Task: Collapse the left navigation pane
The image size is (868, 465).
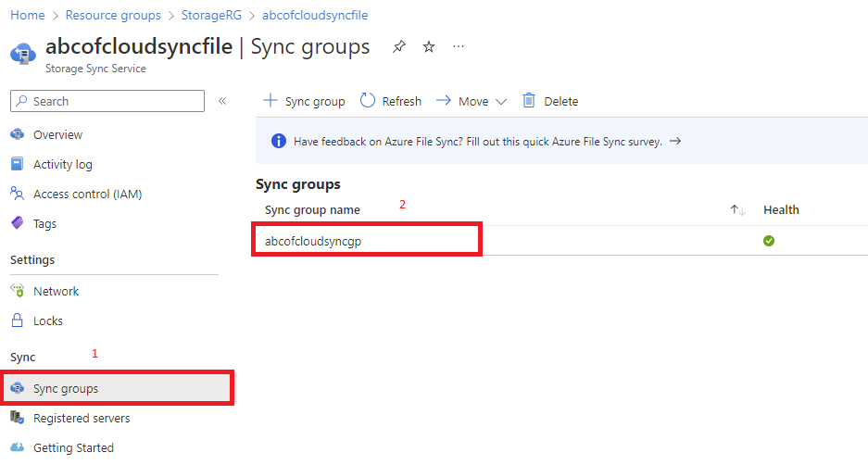Action: point(222,101)
